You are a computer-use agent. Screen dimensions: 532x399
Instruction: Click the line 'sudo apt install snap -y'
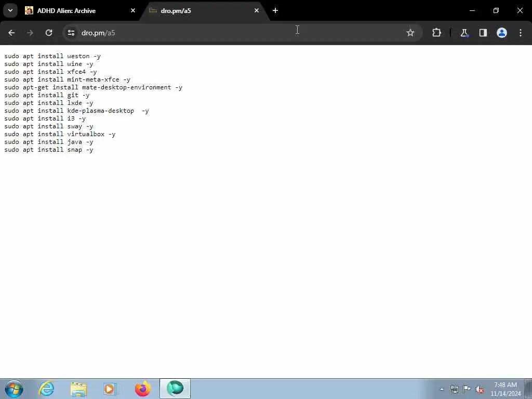48,150
